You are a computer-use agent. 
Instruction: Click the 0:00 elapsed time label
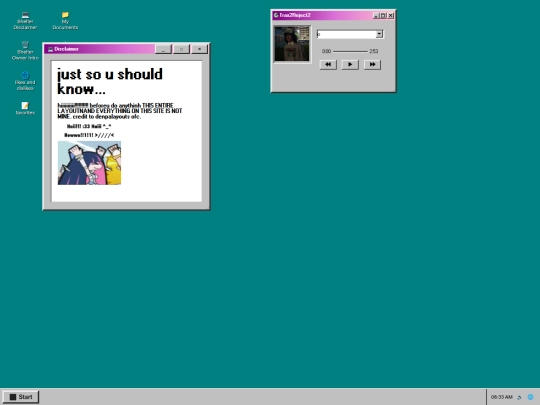[326, 51]
